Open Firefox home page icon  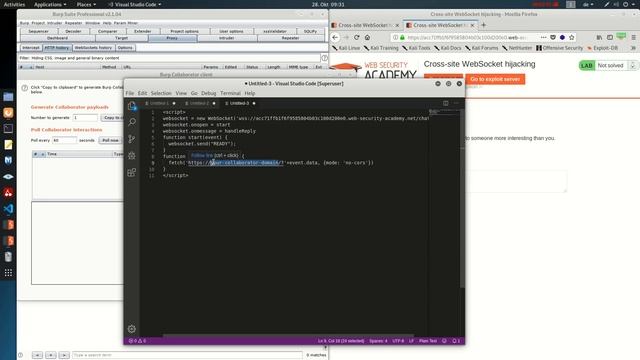point(367,37)
